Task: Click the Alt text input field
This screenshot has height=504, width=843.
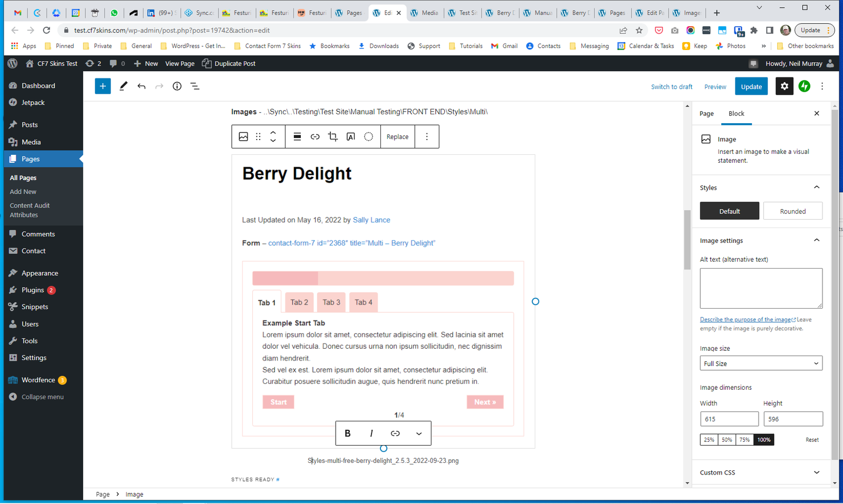Action: [761, 288]
